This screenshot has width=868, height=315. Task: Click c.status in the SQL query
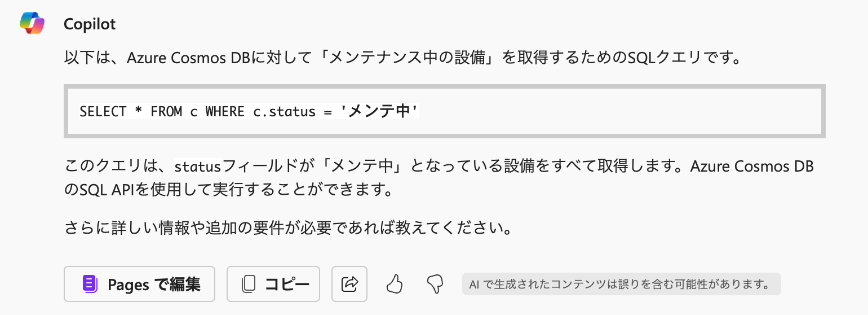point(284,112)
